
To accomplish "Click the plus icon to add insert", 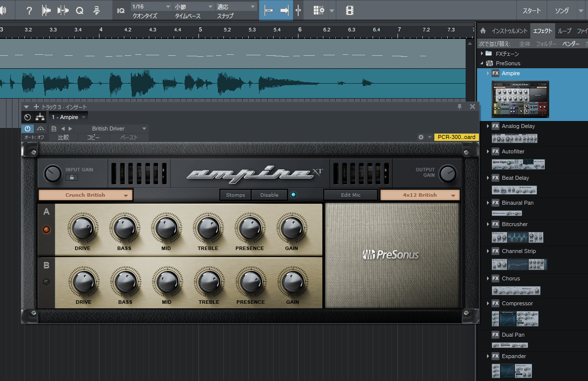I will click(x=36, y=107).
